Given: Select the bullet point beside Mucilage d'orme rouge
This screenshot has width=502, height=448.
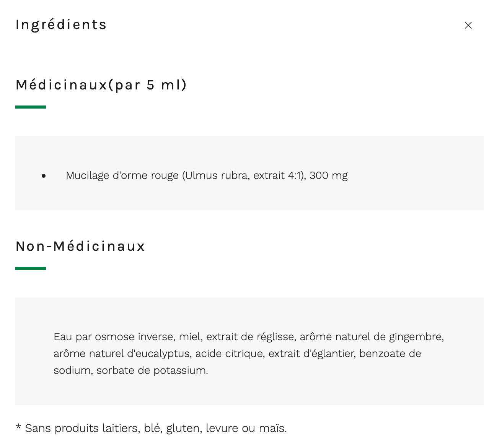Looking at the screenshot, I should [x=44, y=175].
